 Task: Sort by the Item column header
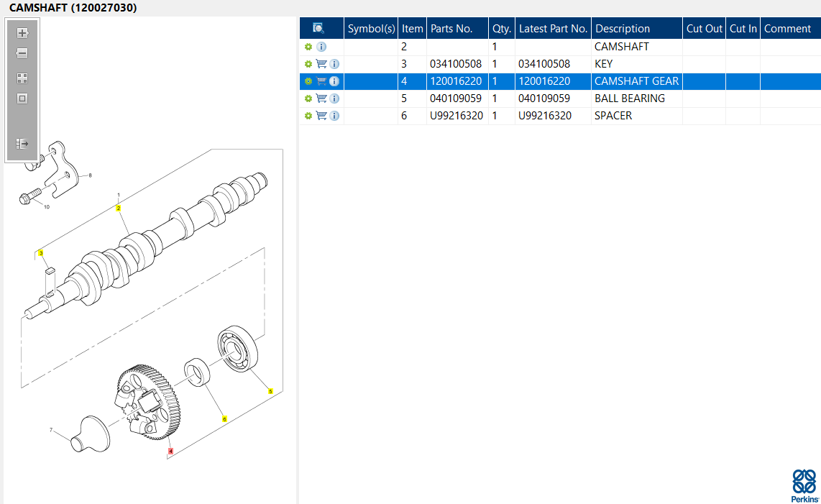pyautogui.click(x=412, y=29)
